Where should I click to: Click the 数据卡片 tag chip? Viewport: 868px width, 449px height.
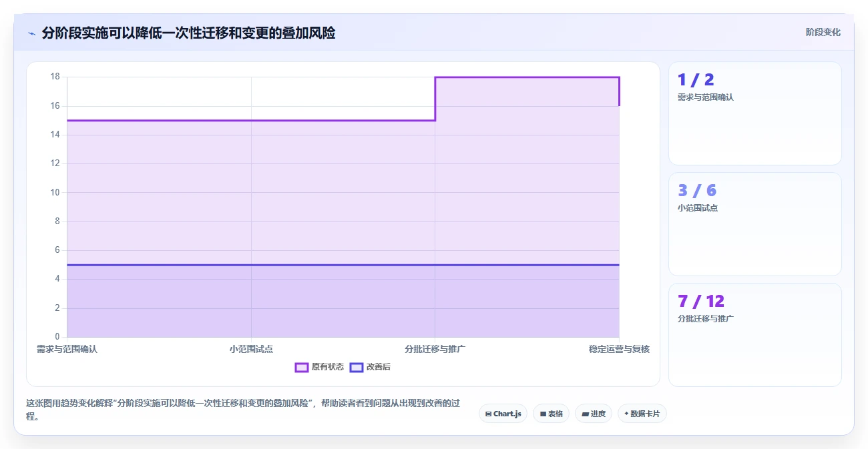[x=642, y=414]
